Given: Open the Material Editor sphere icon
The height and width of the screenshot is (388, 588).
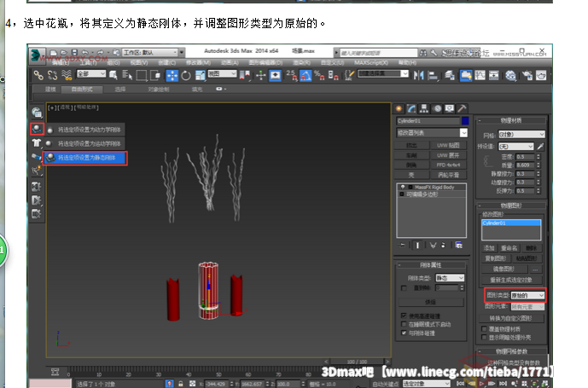Looking at the screenshot, I should (x=510, y=75).
